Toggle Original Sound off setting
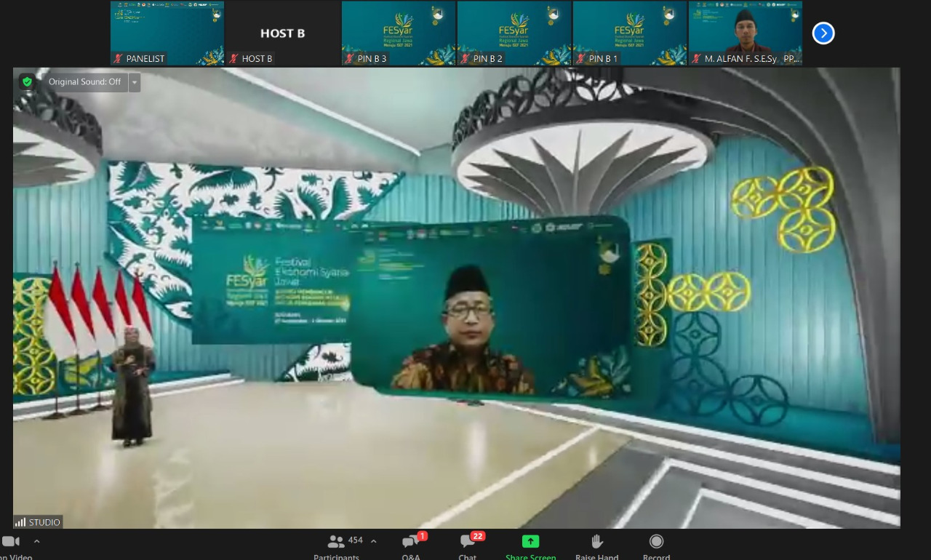931x560 pixels. pos(84,82)
